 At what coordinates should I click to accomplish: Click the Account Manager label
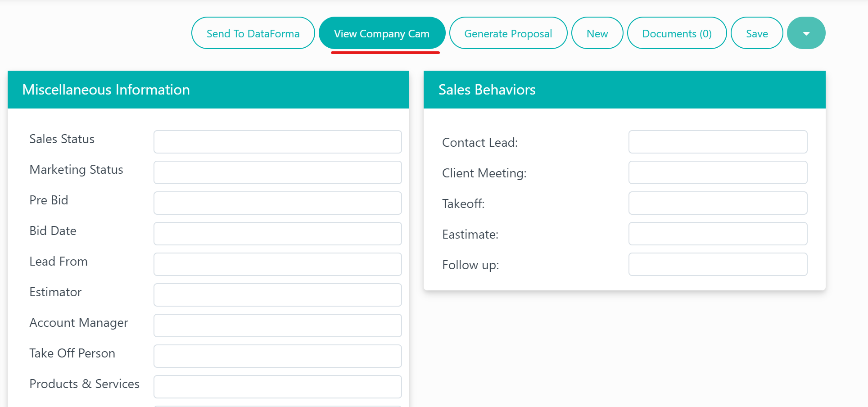pyautogui.click(x=79, y=323)
